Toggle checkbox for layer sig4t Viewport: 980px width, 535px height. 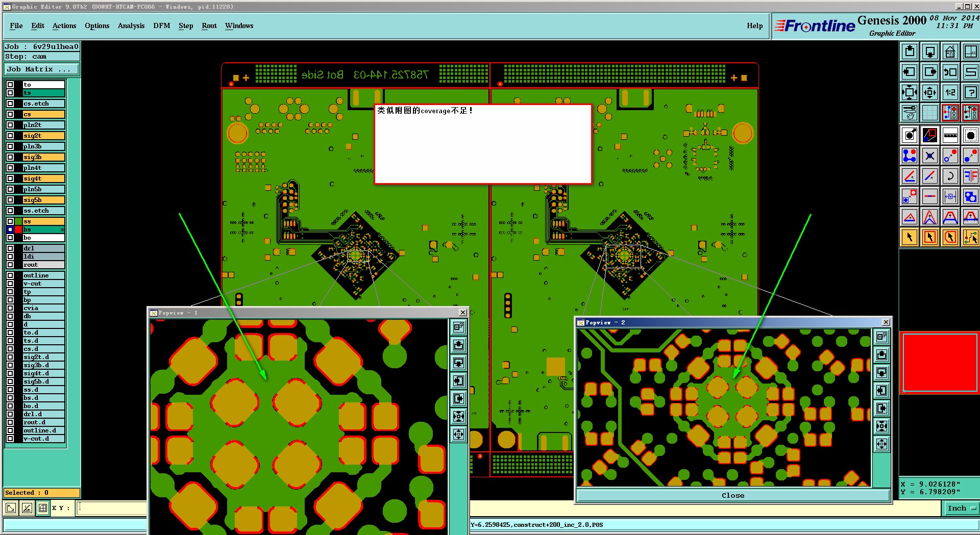[10, 179]
